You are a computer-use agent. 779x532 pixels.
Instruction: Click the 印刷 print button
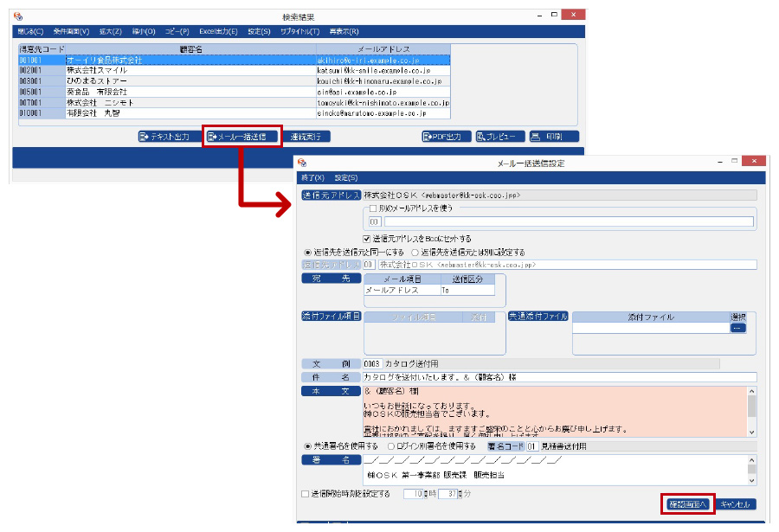click(x=553, y=137)
